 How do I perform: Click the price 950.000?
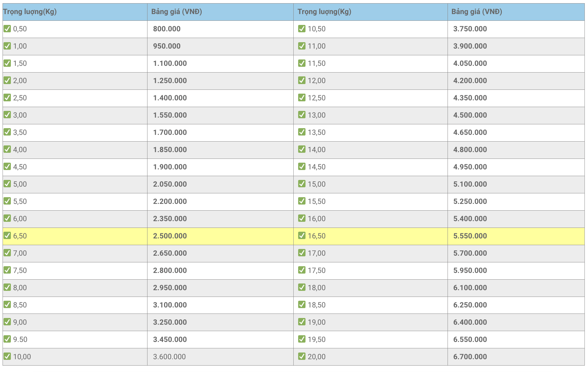(167, 46)
